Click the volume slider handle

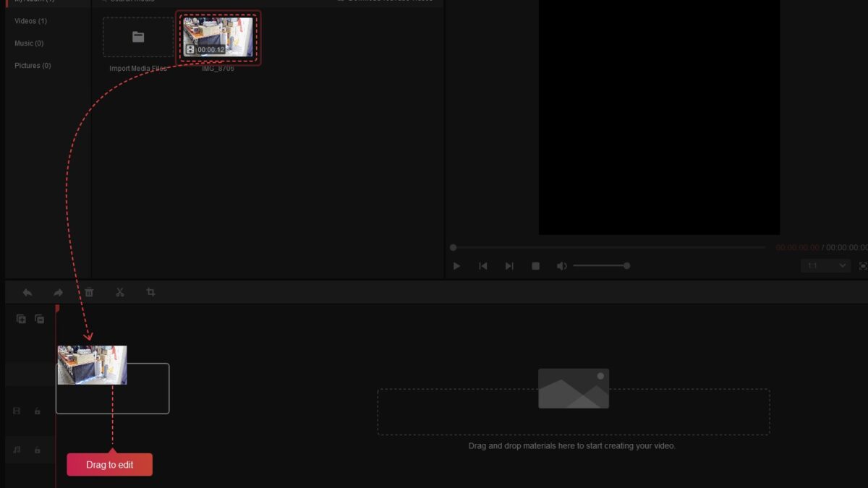(626, 266)
